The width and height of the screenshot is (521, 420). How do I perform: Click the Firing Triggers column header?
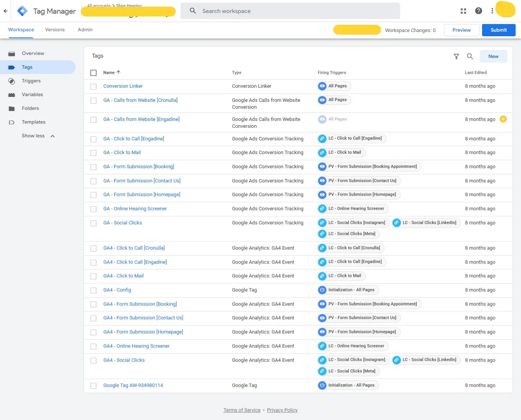[332, 72]
